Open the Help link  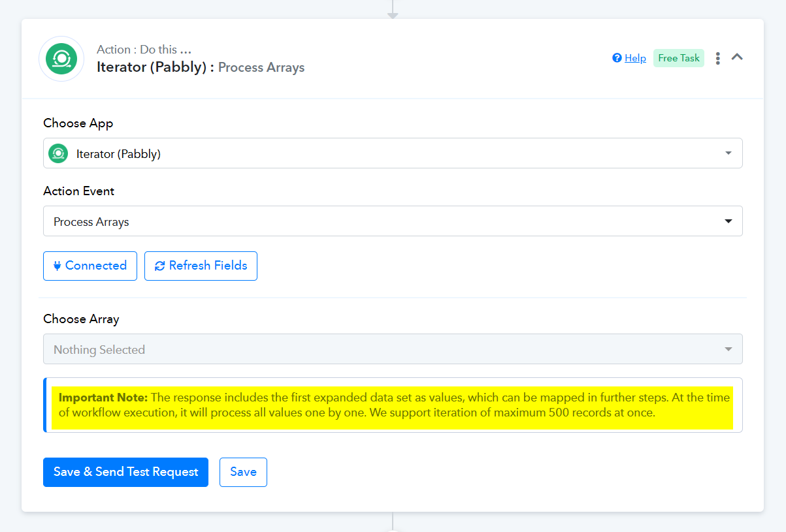tap(629, 58)
